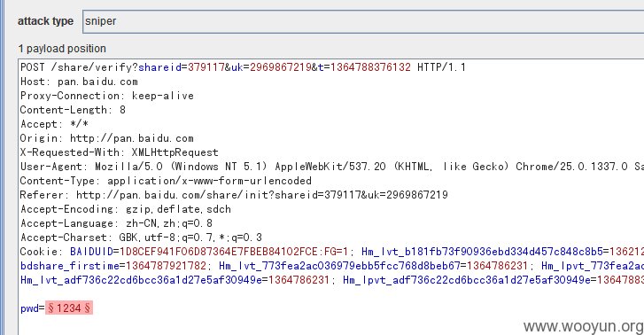Screen dimensions: 644x335
Task: Click the Origin: http://pan.baidu.com line
Action: coord(107,138)
